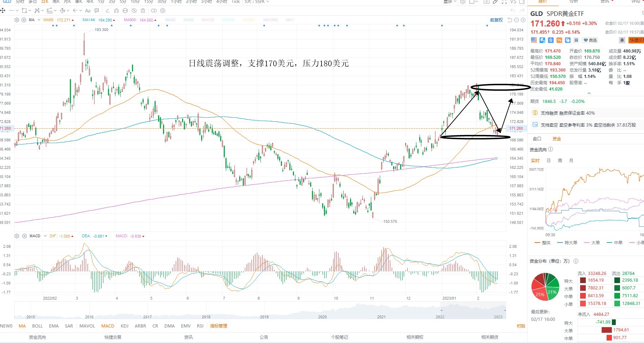Open the VS compare tool

click(x=513, y=2)
